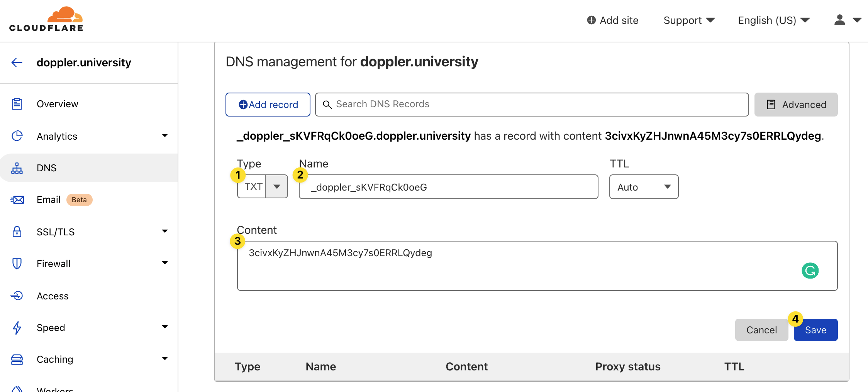
Task: Open the English (US) language dropdown
Action: (774, 20)
